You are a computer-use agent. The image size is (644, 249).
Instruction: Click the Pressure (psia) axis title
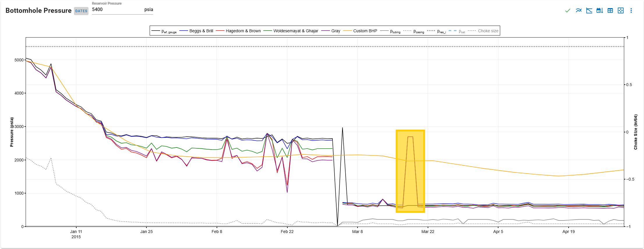pyautogui.click(x=12, y=132)
